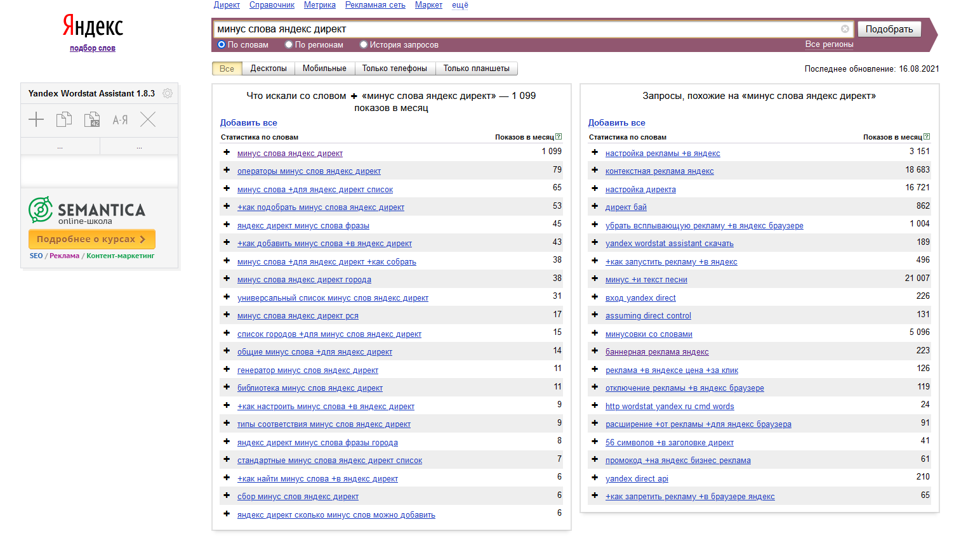Add phrase 'минус слова яндекс директ рся'
The image size is (980, 536).
[227, 315]
